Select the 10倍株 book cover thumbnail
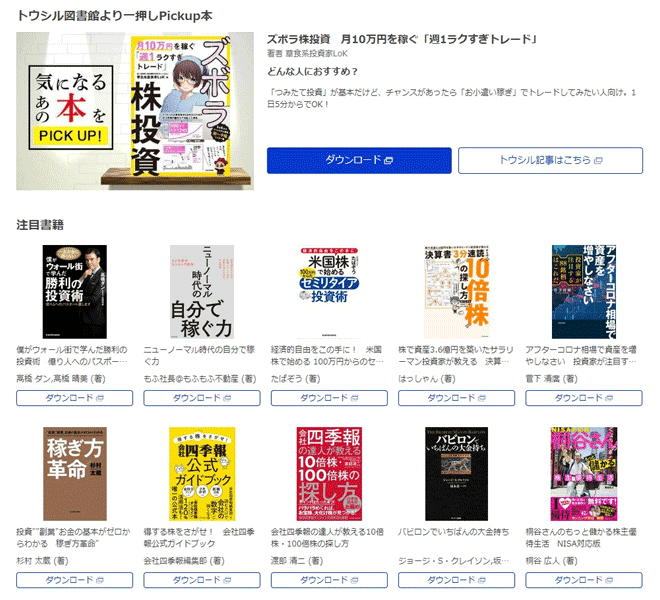Screen dimensions: 660x600 coord(457,292)
